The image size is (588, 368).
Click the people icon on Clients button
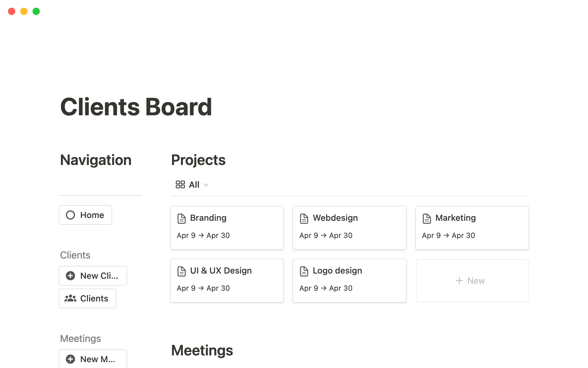click(70, 298)
